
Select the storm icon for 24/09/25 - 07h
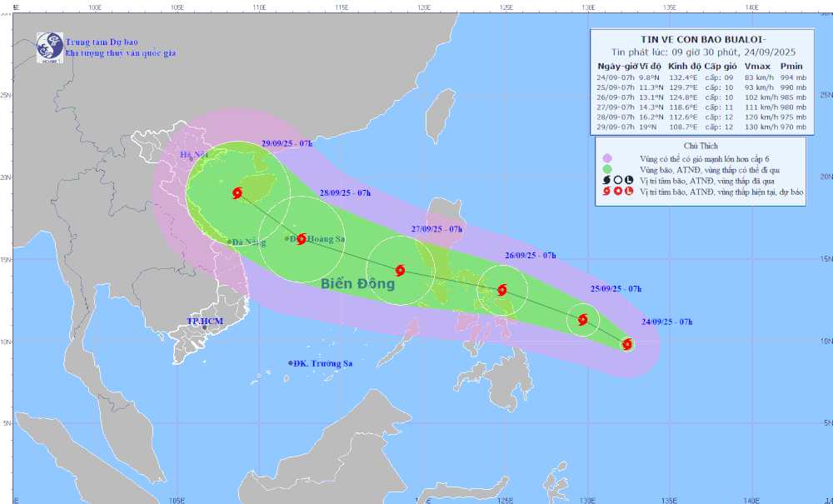click(627, 344)
